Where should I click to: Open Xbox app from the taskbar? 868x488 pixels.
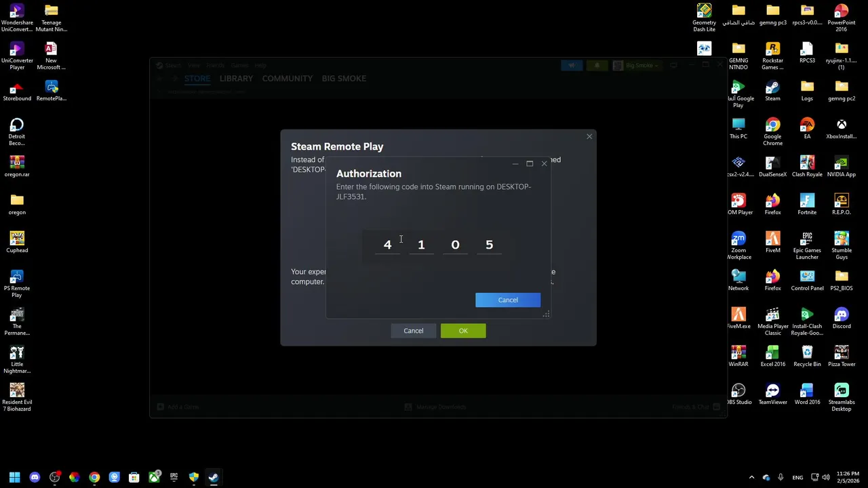click(154, 477)
